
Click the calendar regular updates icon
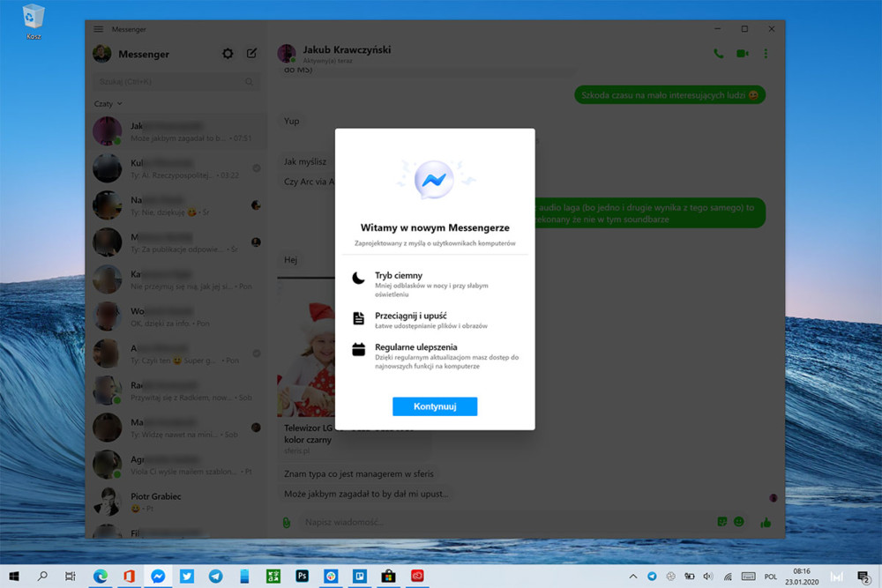[x=358, y=349]
